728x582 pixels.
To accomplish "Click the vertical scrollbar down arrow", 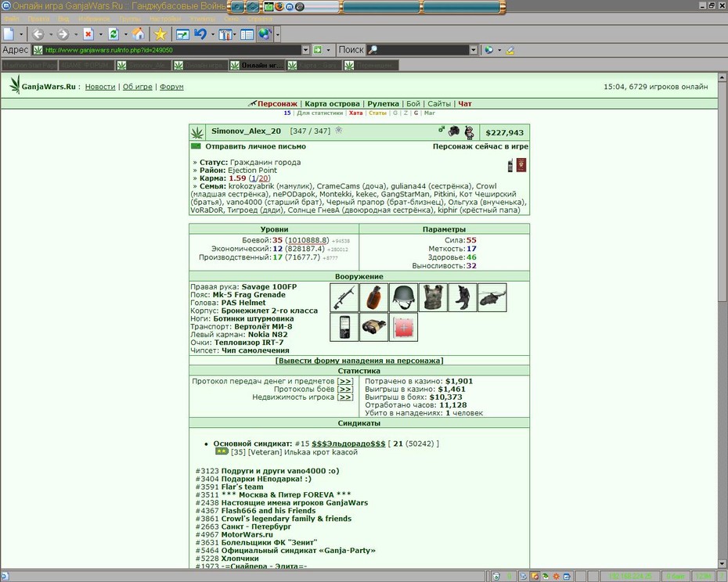I will point(723,564).
